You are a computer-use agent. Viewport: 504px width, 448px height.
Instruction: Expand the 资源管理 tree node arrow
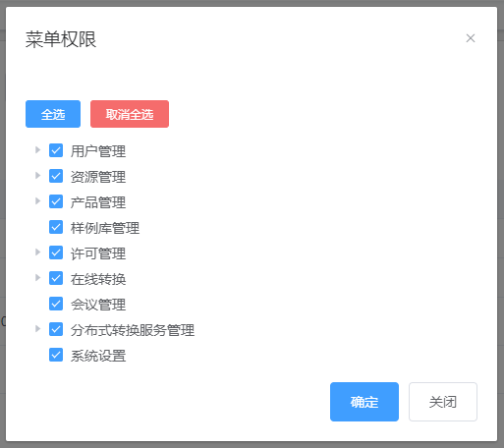38,176
